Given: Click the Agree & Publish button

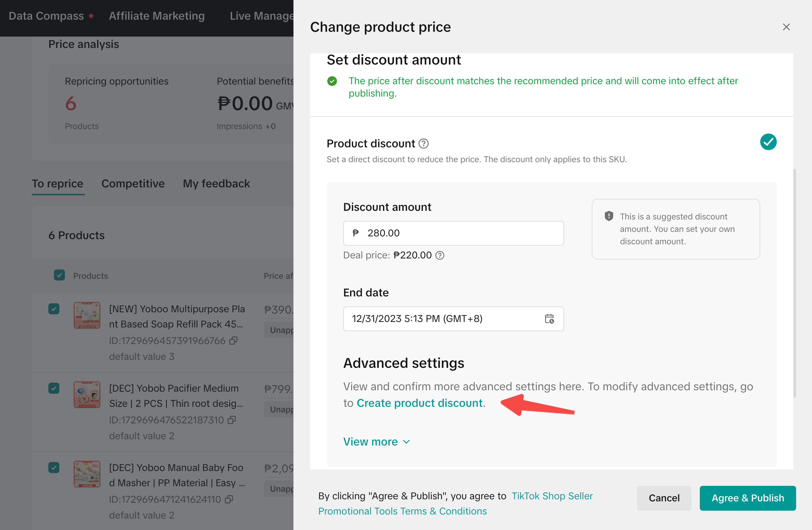Looking at the screenshot, I should 747,498.
